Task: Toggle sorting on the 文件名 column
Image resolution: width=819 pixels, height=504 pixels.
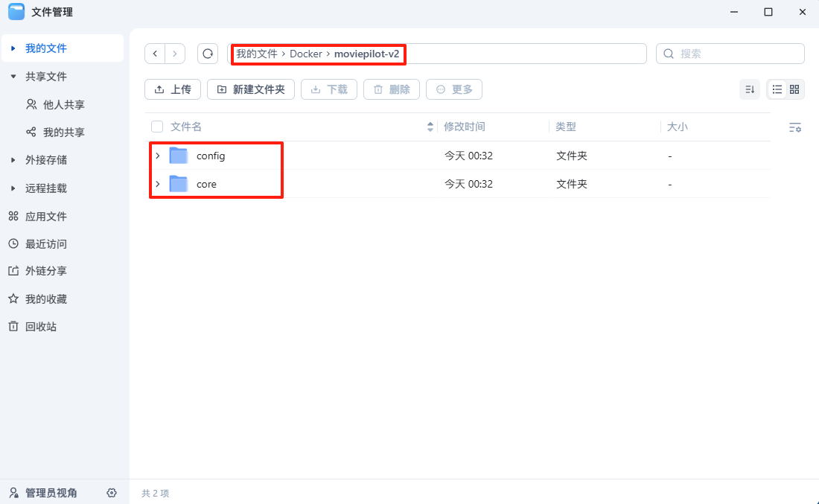Action: point(430,127)
